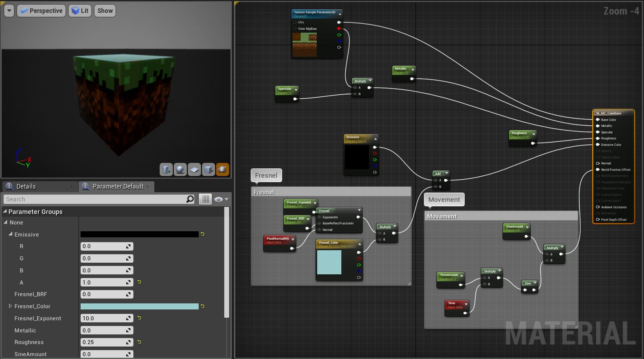Click the Details panel vertical scrollbar
644x359 pixels.
pos(227,262)
